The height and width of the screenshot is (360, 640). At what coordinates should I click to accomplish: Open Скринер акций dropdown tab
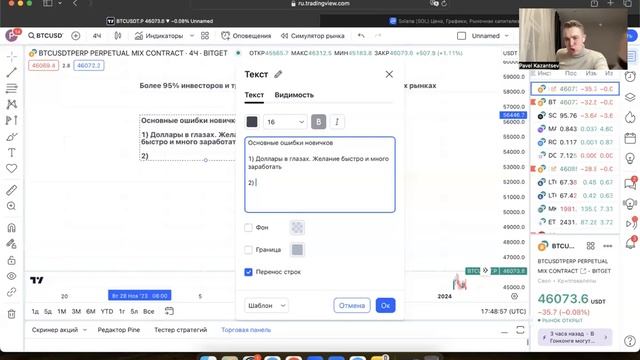coord(59,330)
